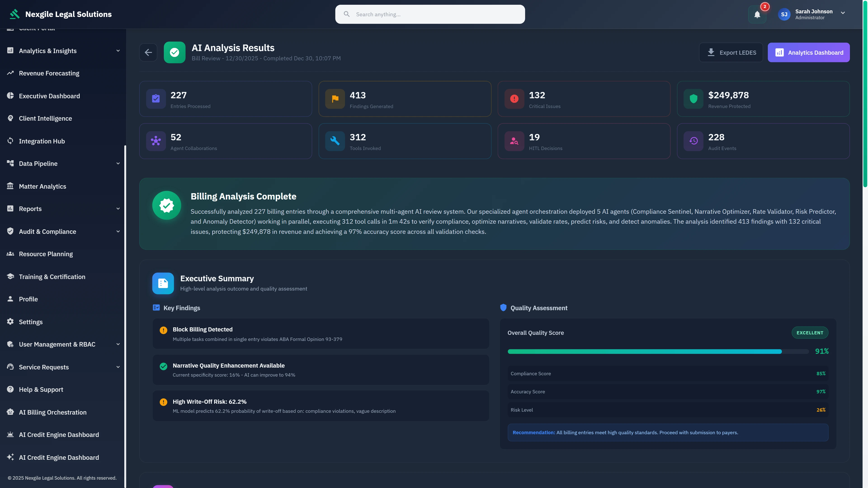Viewport: 868px width, 488px height.
Task: Click the back arrow next to AI Analysis Results
Action: [148, 52]
